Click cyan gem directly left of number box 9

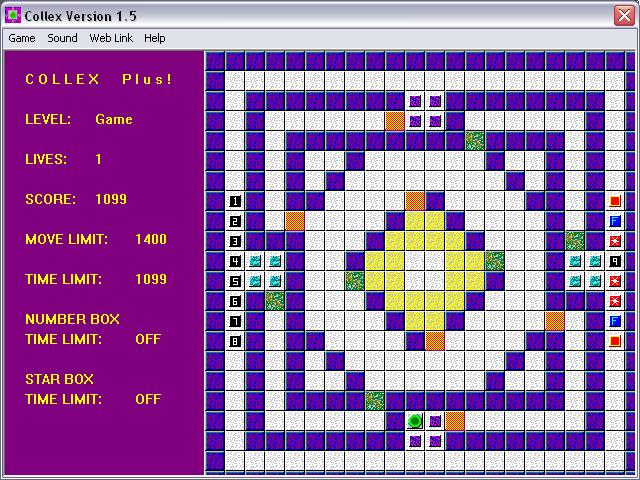point(595,261)
